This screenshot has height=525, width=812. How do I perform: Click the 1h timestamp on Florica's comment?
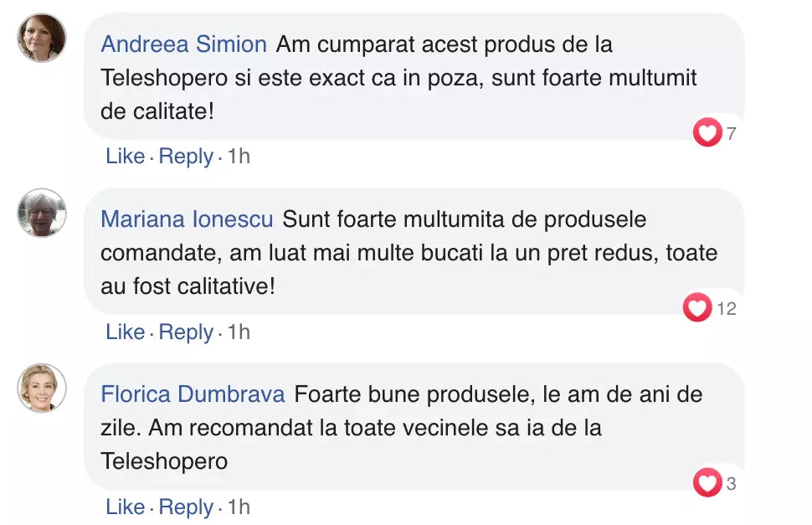tap(239, 507)
